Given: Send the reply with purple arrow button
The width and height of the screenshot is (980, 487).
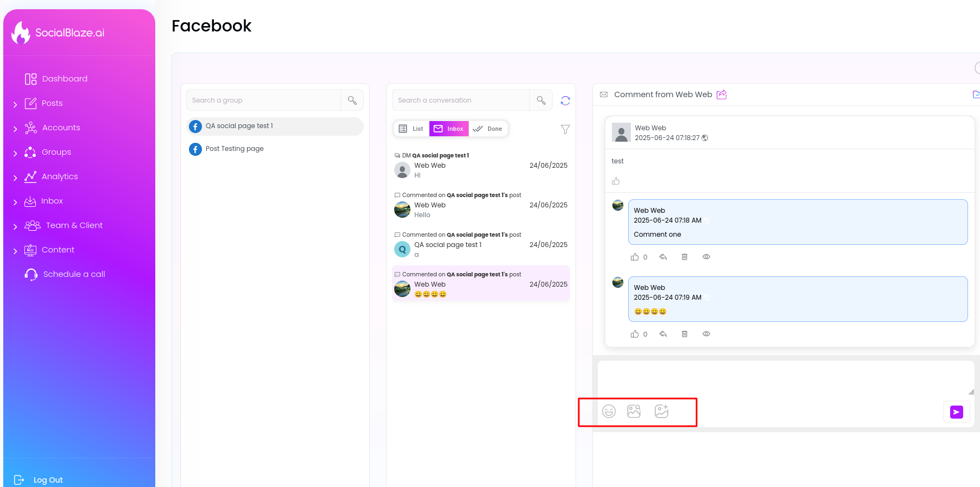Looking at the screenshot, I should (957, 412).
